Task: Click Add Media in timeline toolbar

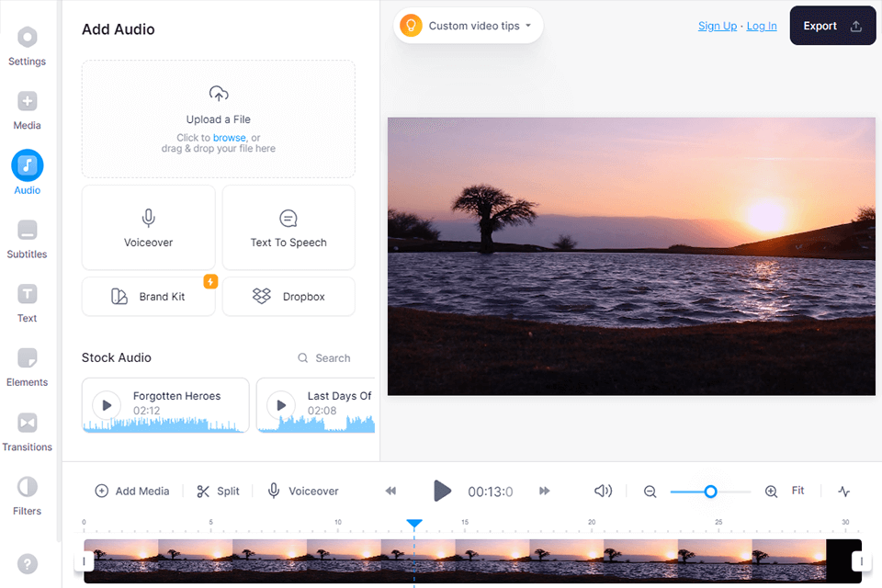Action: click(132, 491)
